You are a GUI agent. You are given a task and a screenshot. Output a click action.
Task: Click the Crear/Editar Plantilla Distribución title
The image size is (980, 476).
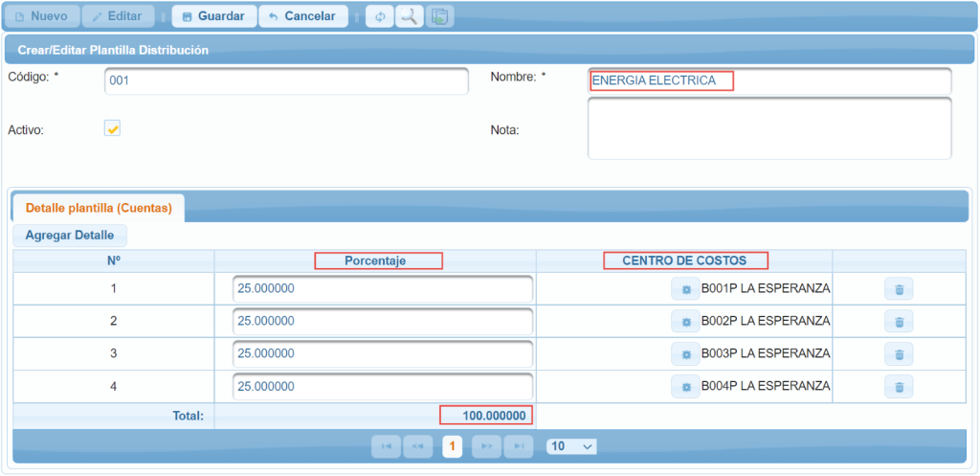pyautogui.click(x=113, y=50)
